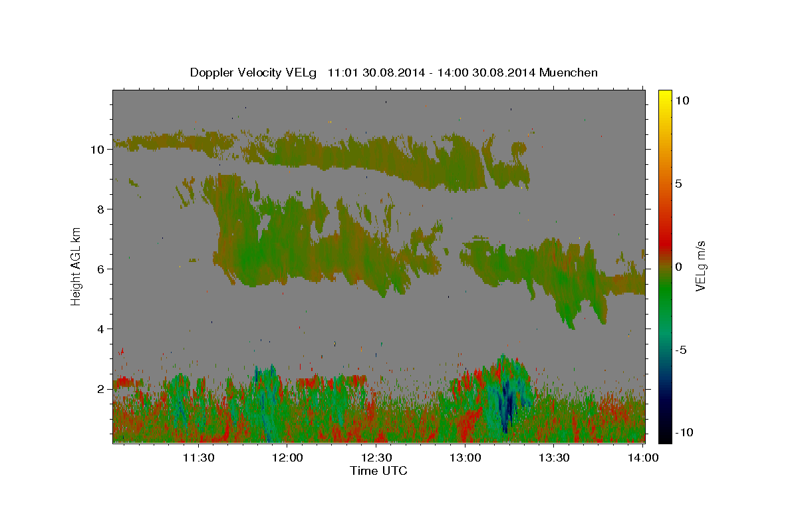Click the dark blue downdraft core near 13:15
Screen dimensions: 798x532
click(507, 402)
